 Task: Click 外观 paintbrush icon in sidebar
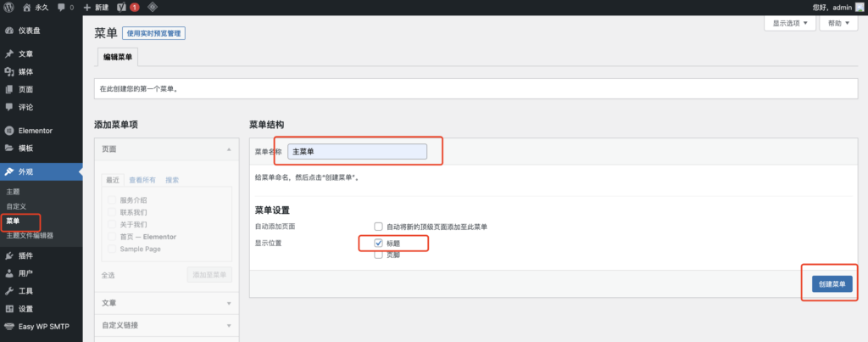(8, 171)
